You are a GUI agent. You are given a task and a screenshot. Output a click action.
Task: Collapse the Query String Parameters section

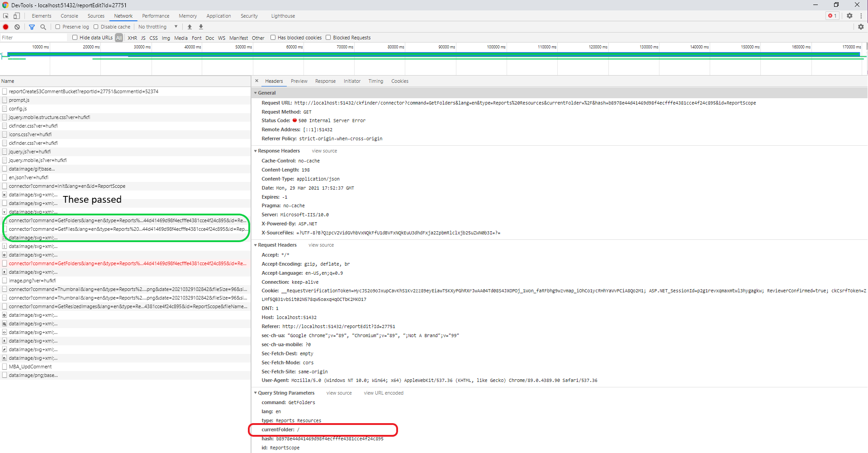click(x=256, y=393)
